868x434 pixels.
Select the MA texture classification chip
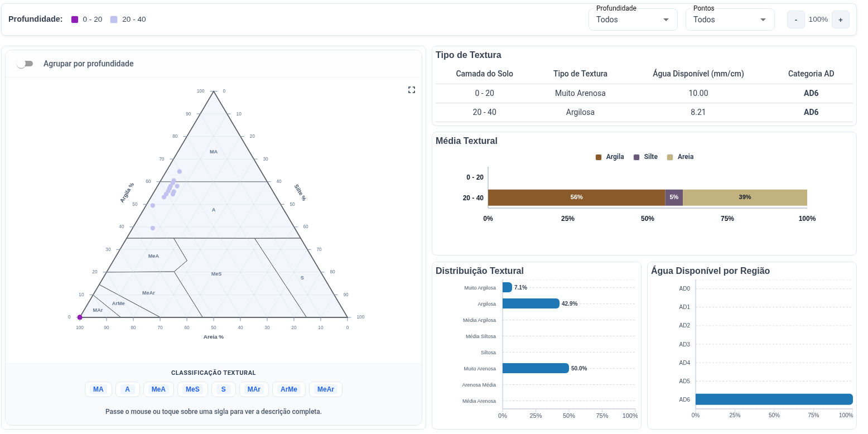98,389
